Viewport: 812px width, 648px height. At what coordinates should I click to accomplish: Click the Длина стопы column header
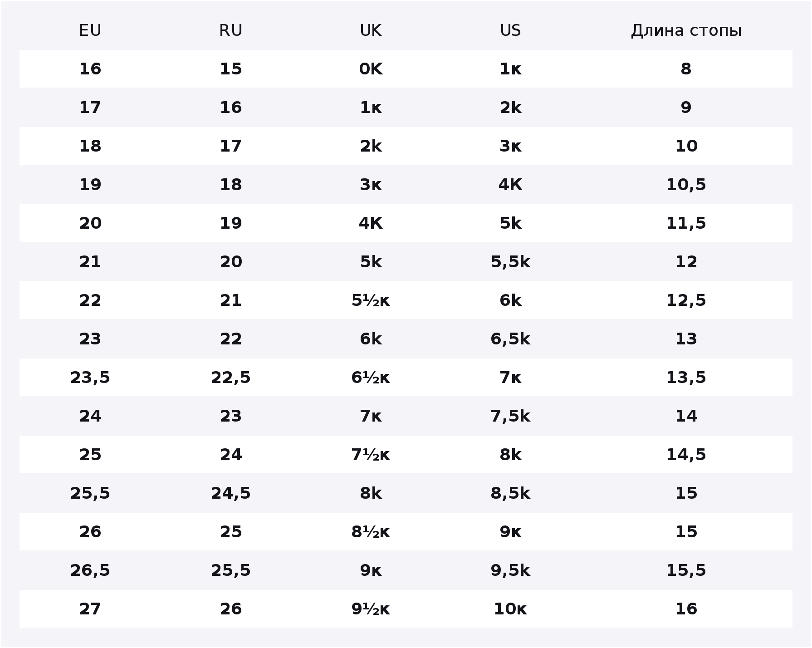686,30
